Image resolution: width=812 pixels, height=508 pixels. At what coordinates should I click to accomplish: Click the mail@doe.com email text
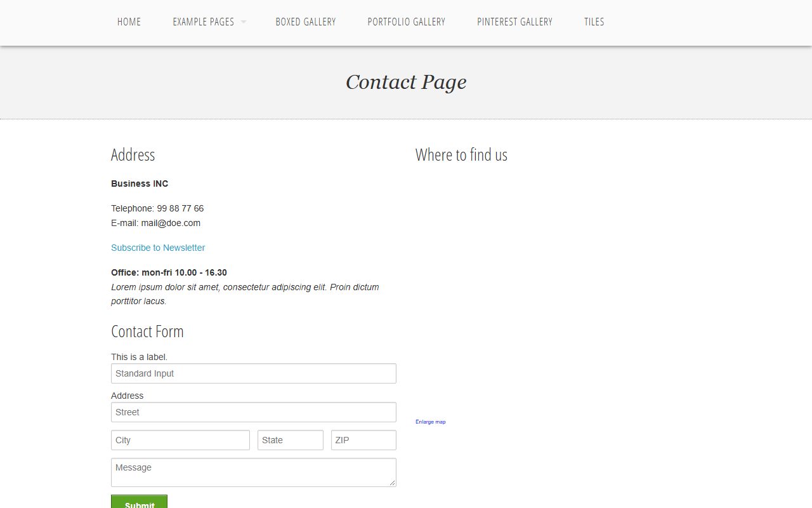coord(171,223)
